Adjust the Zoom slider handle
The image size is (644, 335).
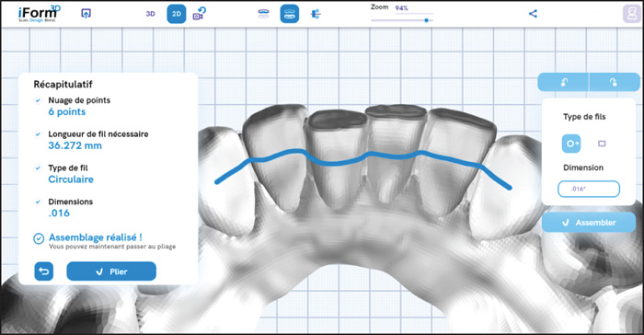click(x=426, y=20)
